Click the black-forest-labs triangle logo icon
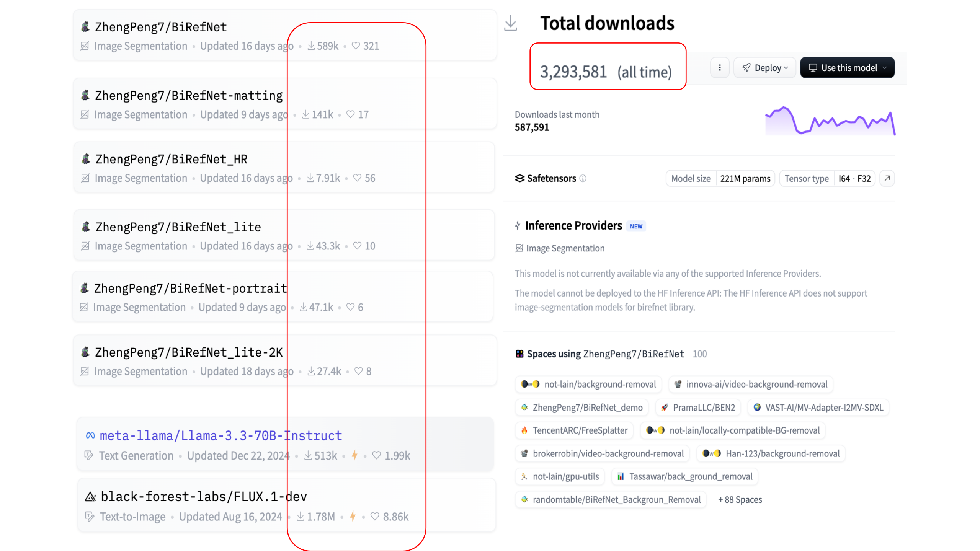Image resolution: width=980 pixels, height=551 pixels. [90, 497]
